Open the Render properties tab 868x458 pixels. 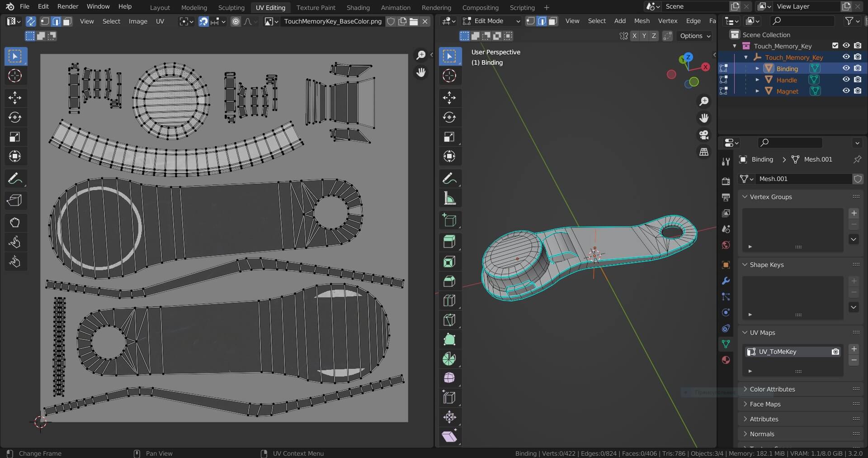(726, 181)
